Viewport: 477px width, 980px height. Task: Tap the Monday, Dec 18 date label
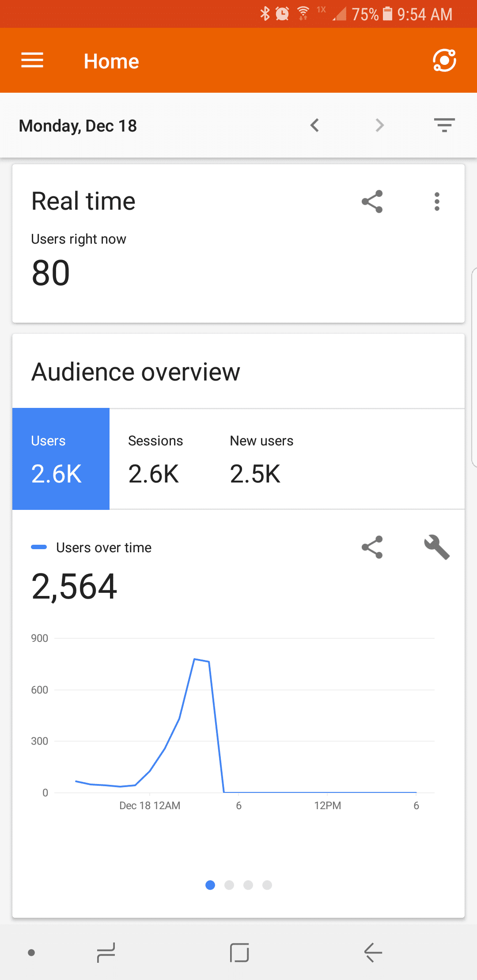pos(78,126)
